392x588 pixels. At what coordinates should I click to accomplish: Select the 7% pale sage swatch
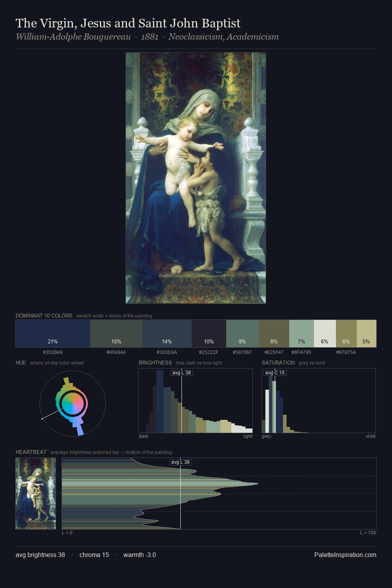pos(301,334)
